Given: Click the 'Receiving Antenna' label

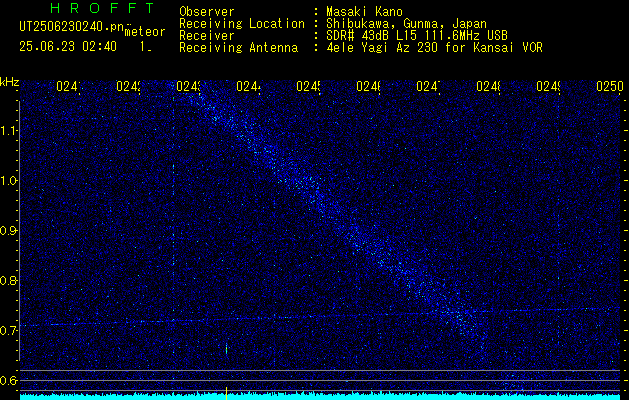Looking at the screenshot, I should (238, 48).
